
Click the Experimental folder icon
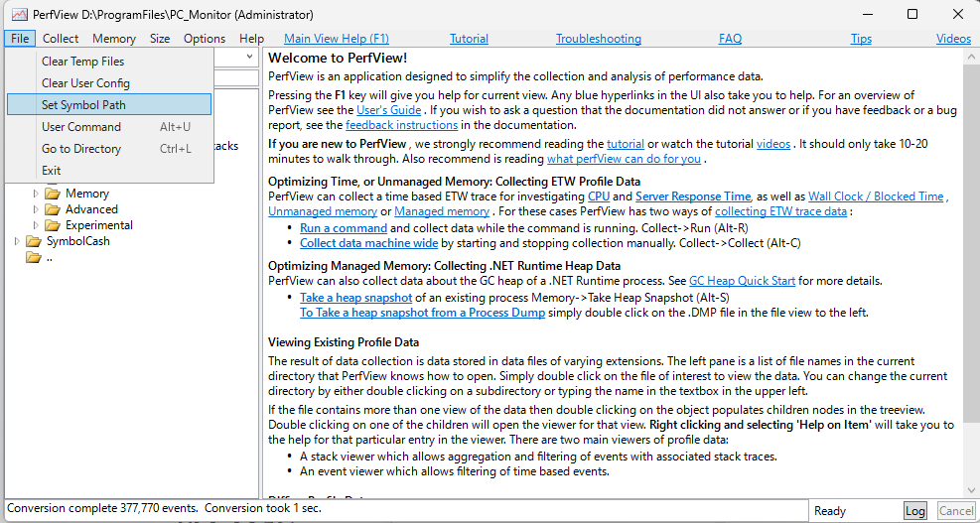[53, 225]
